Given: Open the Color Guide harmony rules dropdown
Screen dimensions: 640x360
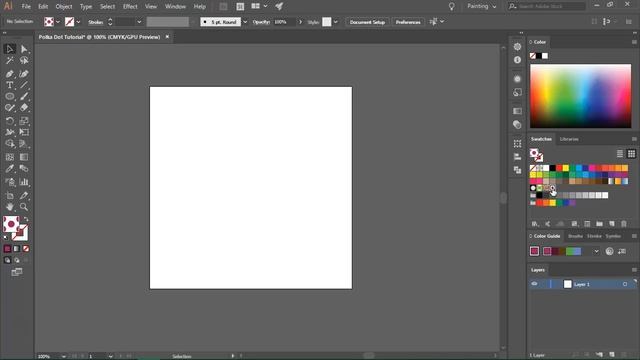Looking at the screenshot, I should point(596,251).
